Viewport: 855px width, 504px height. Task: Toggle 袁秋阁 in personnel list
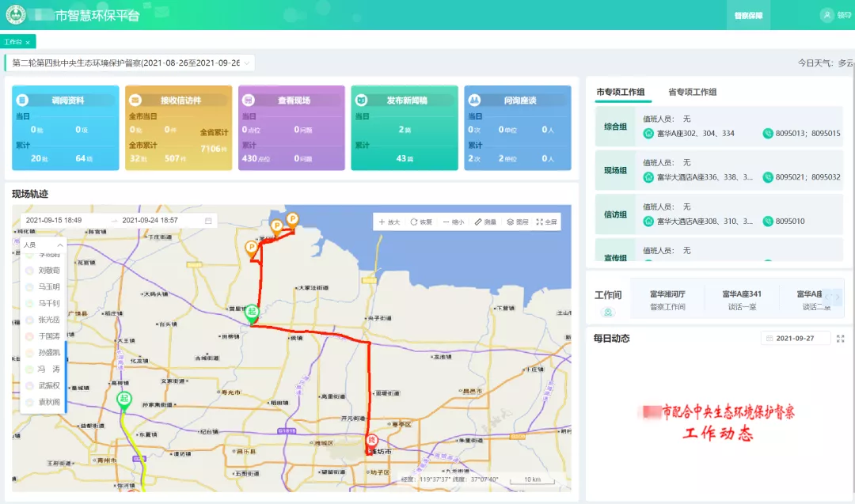click(43, 402)
